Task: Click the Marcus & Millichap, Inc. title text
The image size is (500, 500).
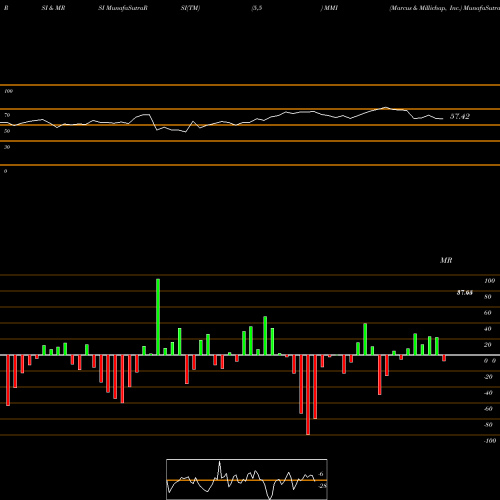Action: click(425, 8)
